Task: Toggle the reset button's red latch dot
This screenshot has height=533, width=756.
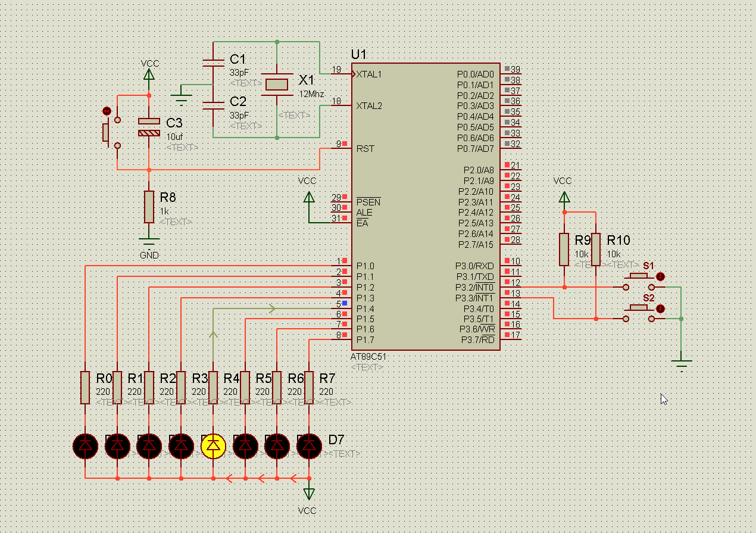Action: [107, 111]
